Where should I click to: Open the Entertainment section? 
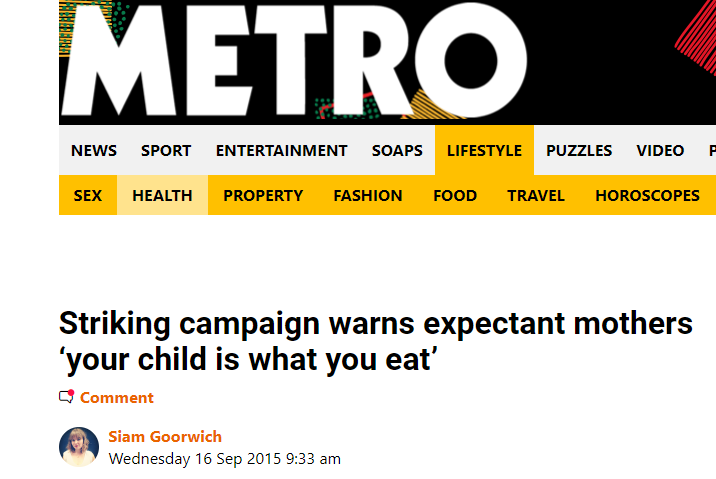pyautogui.click(x=281, y=151)
